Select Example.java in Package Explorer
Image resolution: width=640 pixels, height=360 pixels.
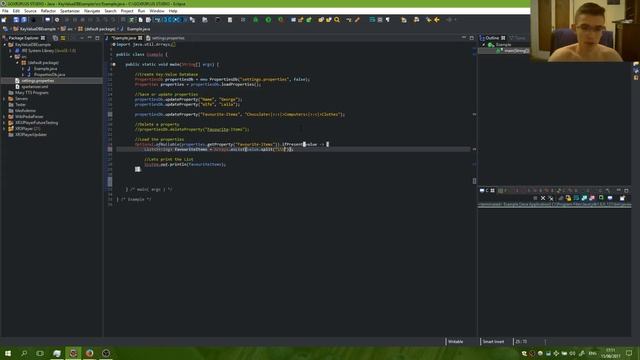(45, 69)
